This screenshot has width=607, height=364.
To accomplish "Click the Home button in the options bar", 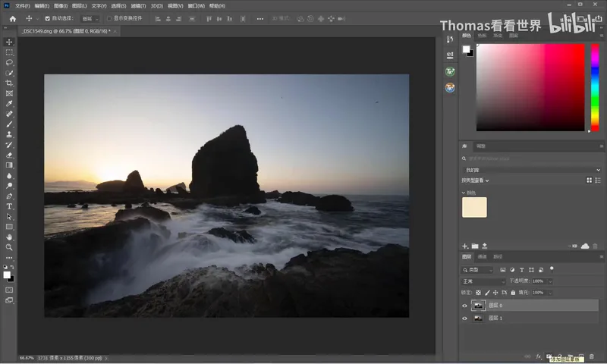I will point(13,18).
